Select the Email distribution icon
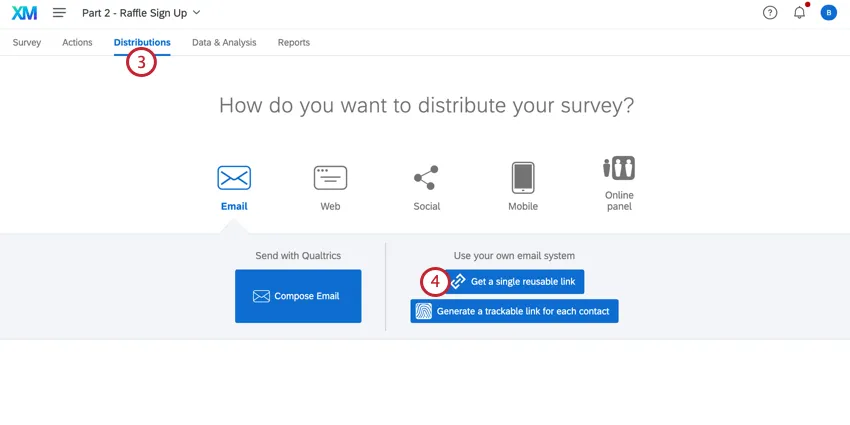 [x=234, y=178]
